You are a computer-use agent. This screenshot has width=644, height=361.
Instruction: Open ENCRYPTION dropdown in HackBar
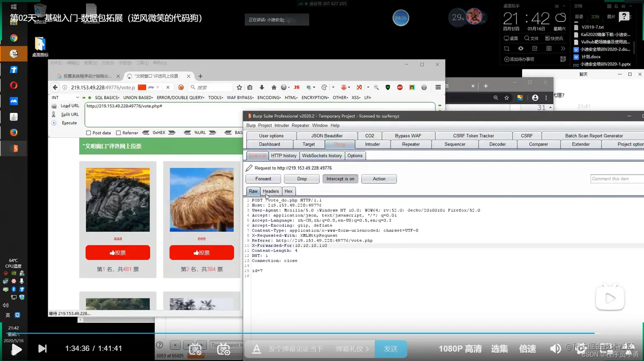315,98
